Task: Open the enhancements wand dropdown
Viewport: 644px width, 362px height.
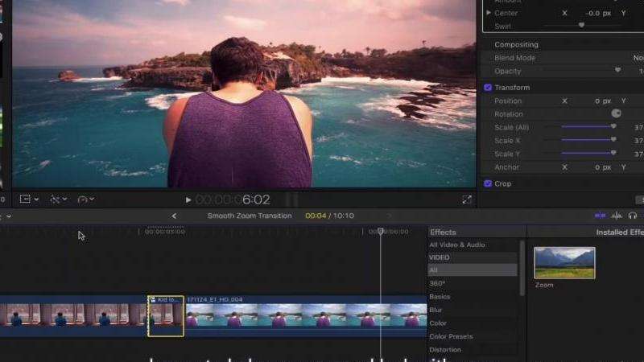Action: [58, 200]
